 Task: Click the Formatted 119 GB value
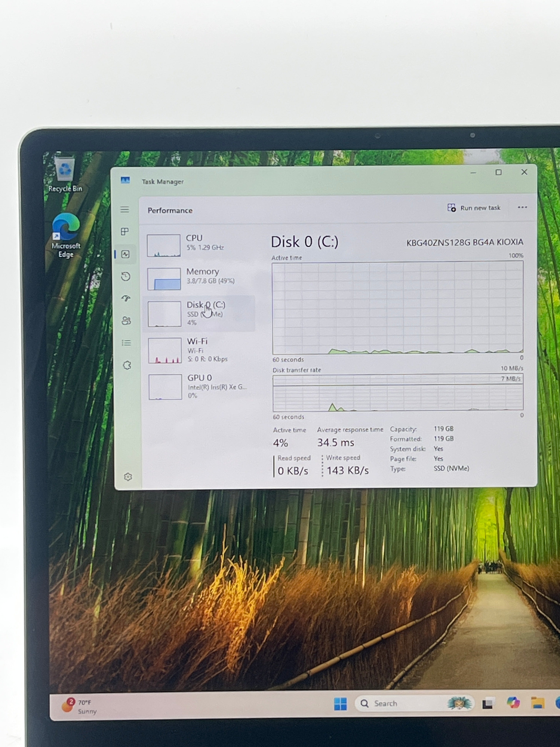[x=444, y=438]
